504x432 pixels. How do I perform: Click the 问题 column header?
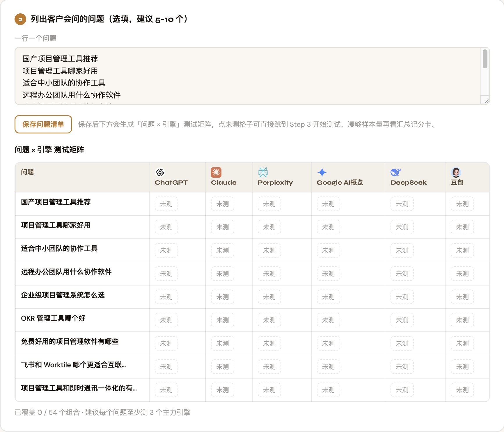click(27, 172)
